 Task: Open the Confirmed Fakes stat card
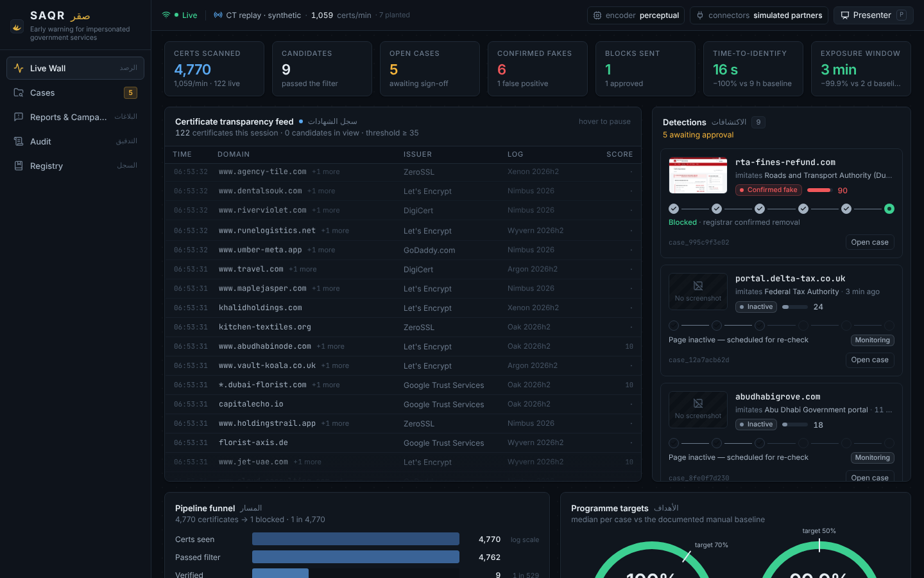[x=538, y=69]
